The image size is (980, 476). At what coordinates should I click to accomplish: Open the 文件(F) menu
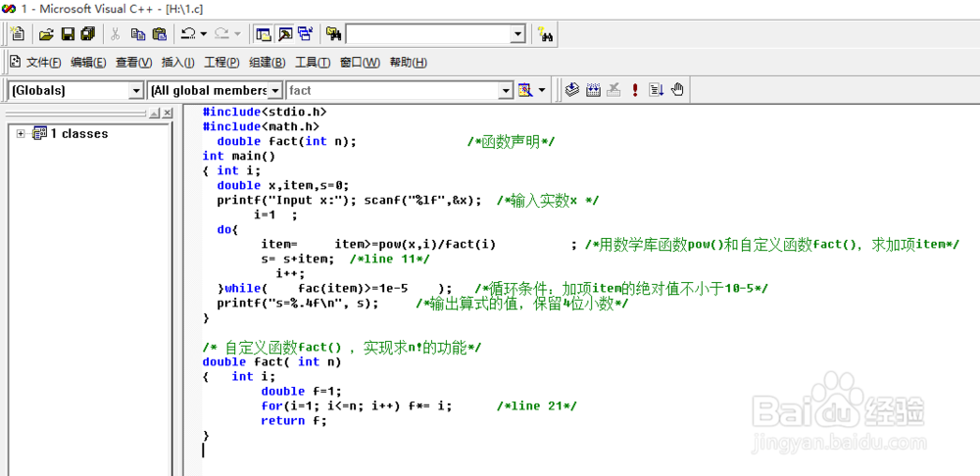(44, 63)
